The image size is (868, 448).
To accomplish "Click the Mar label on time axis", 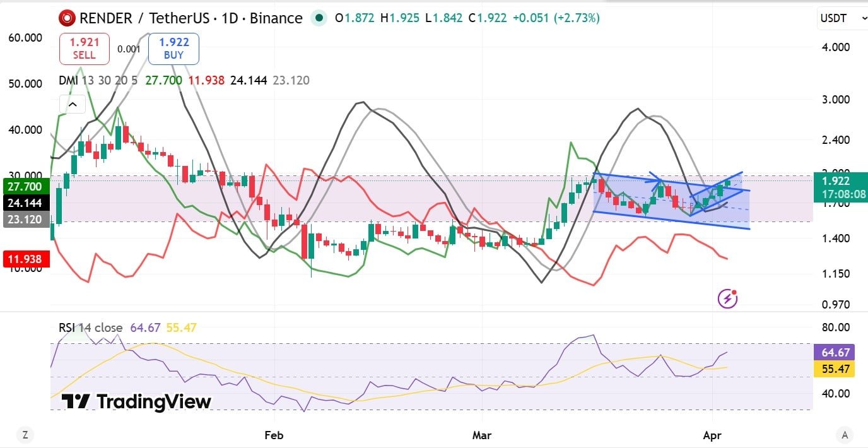I will pyautogui.click(x=481, y=435).
